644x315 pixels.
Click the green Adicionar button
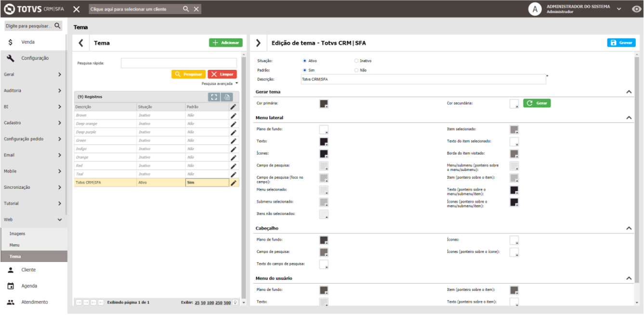coord(226,43)
